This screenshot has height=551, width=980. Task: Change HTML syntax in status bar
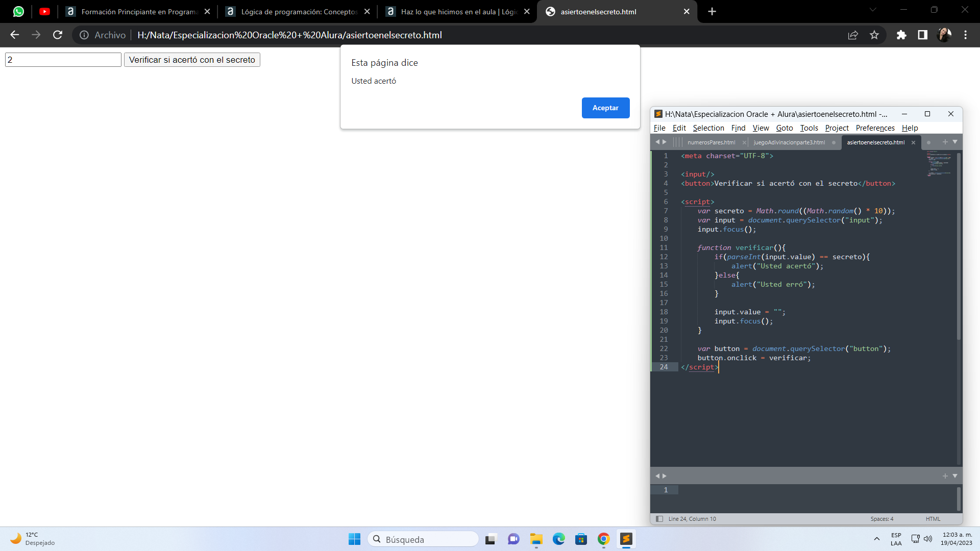click(x=933, y=519)
